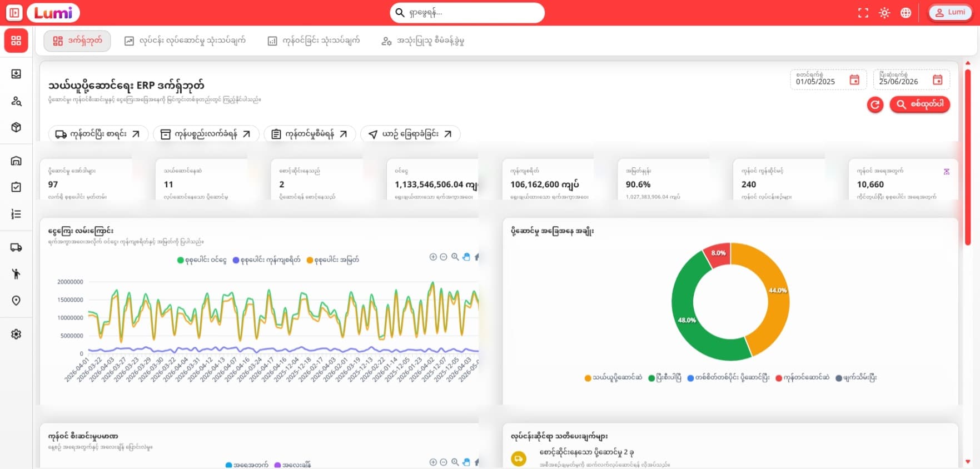Open the truck shortcut link button
Screen dimensions: 980x469
pos(98,134)
